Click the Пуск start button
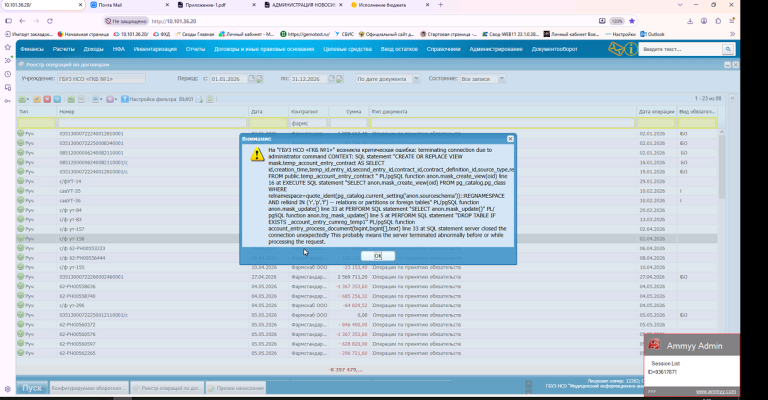 coord(32,388)
